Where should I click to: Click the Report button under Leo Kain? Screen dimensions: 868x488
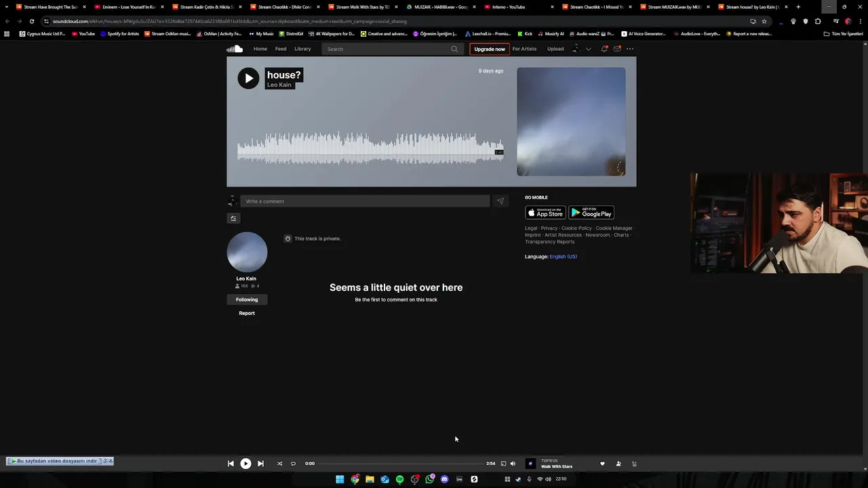coord(247,313)
